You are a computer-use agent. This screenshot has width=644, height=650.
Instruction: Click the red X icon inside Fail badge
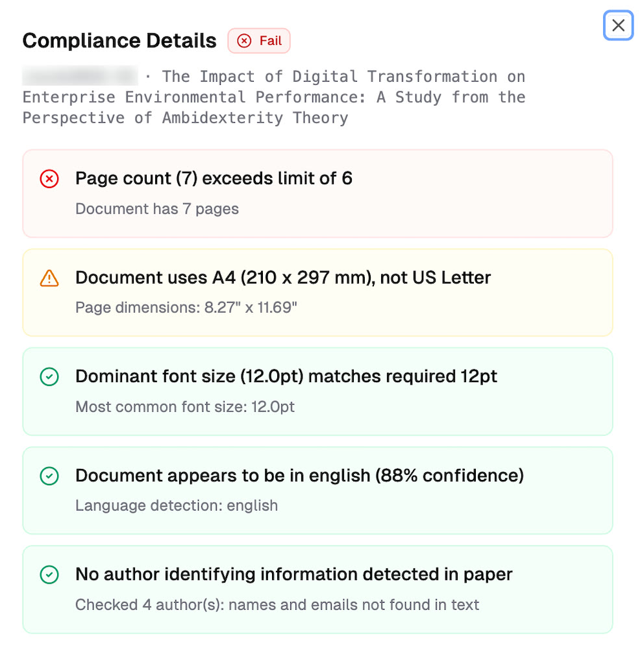244,41
